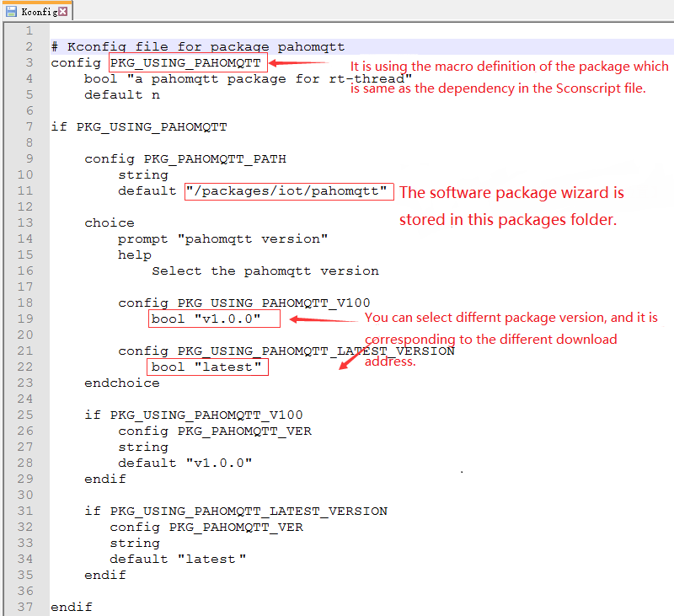Screen dimensions: 674x616
Task: Click the boxed PKG_USING_PAHOMQTT on line 3
Action: 188,62
